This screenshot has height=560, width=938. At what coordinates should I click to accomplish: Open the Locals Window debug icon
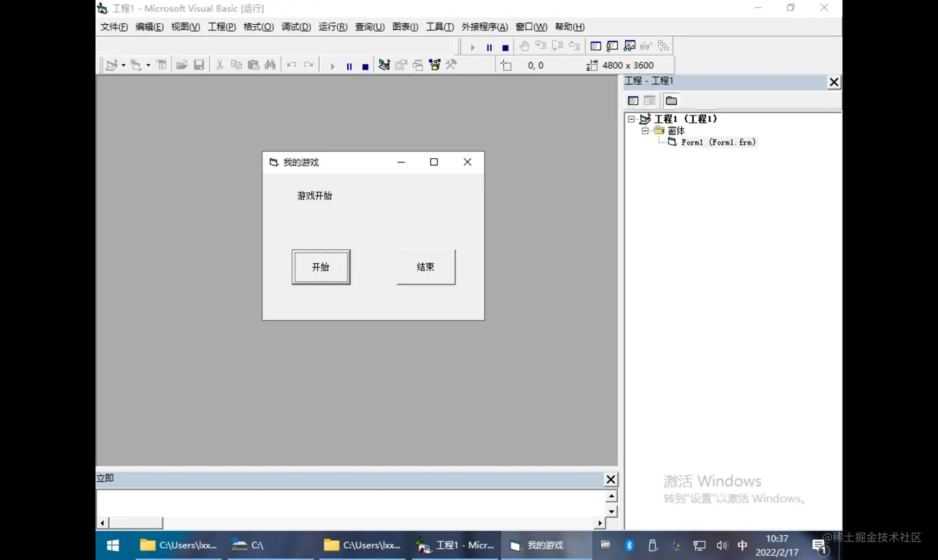pyautogui.click(x=596, y=46)
